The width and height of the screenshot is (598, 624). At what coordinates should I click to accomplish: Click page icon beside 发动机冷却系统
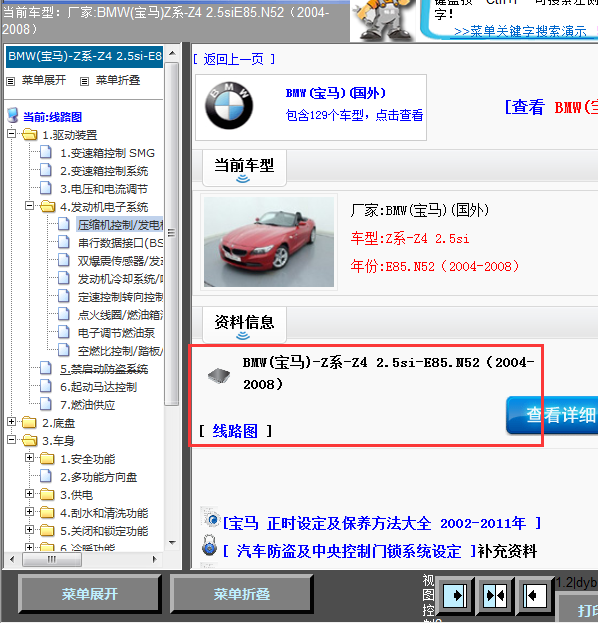(64, 278)
